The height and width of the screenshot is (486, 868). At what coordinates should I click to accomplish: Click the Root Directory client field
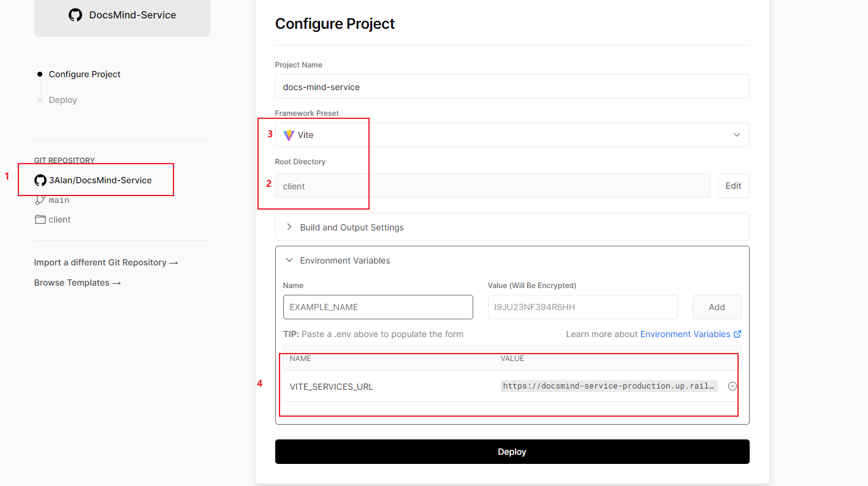point(492,186)
